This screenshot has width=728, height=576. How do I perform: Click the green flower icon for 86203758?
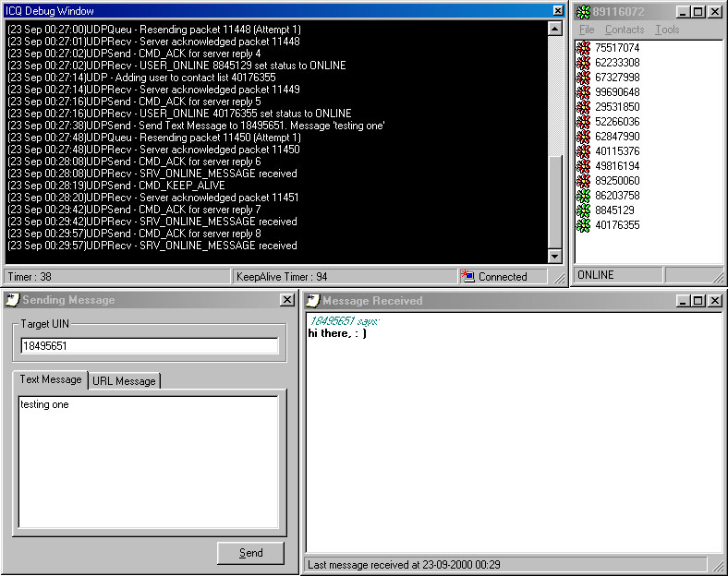(583, 196)
